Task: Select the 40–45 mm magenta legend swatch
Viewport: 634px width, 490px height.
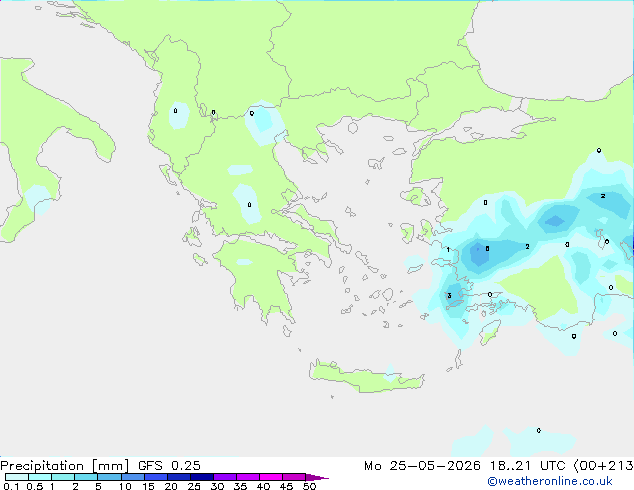Action: point(271,477)
